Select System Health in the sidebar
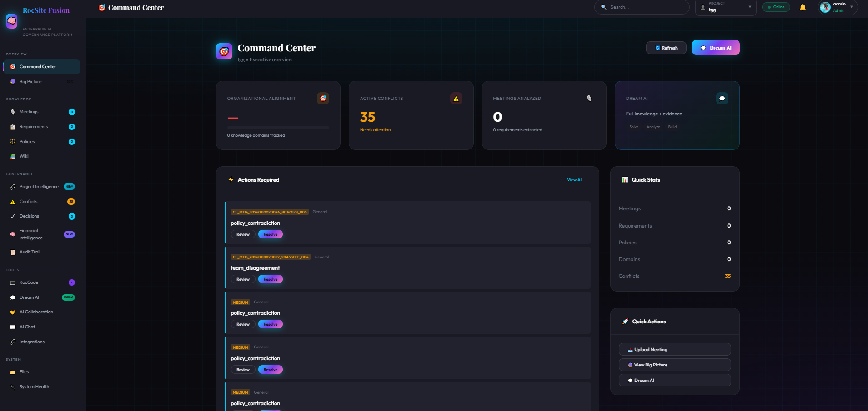 34,386
